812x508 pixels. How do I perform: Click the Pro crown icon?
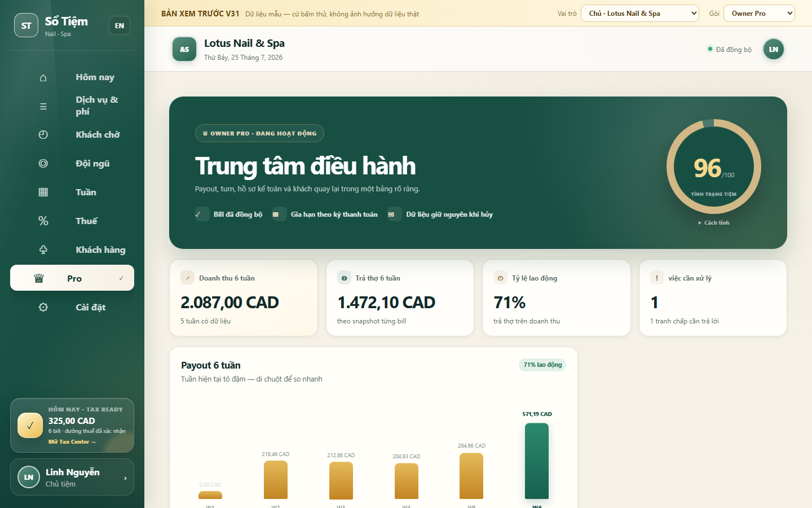tap(39, 278)
